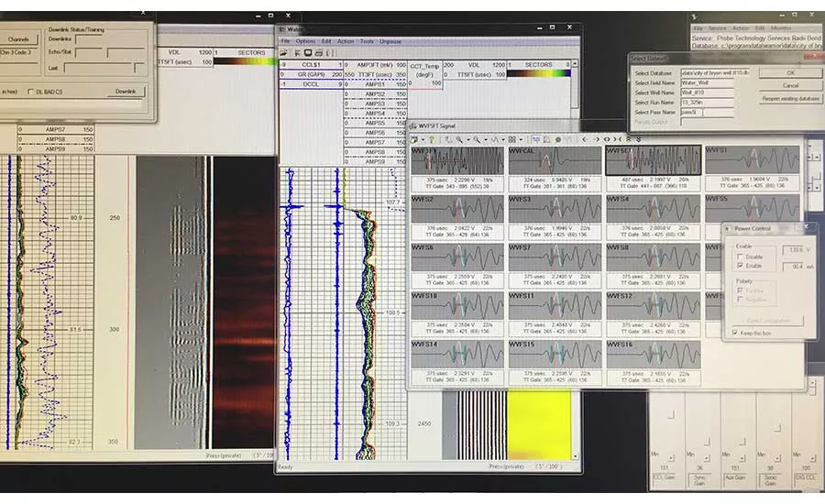Click the round gray record icon in WVFSFT toolbar
The image size is (825, 504).
coord(558,139)
